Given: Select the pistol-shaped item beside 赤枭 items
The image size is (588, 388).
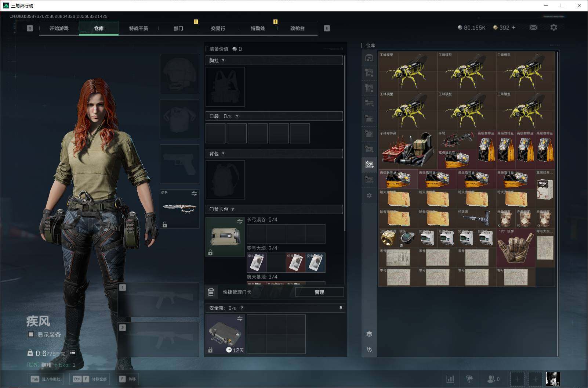Looking at the screenshot, I should (476, 219).
